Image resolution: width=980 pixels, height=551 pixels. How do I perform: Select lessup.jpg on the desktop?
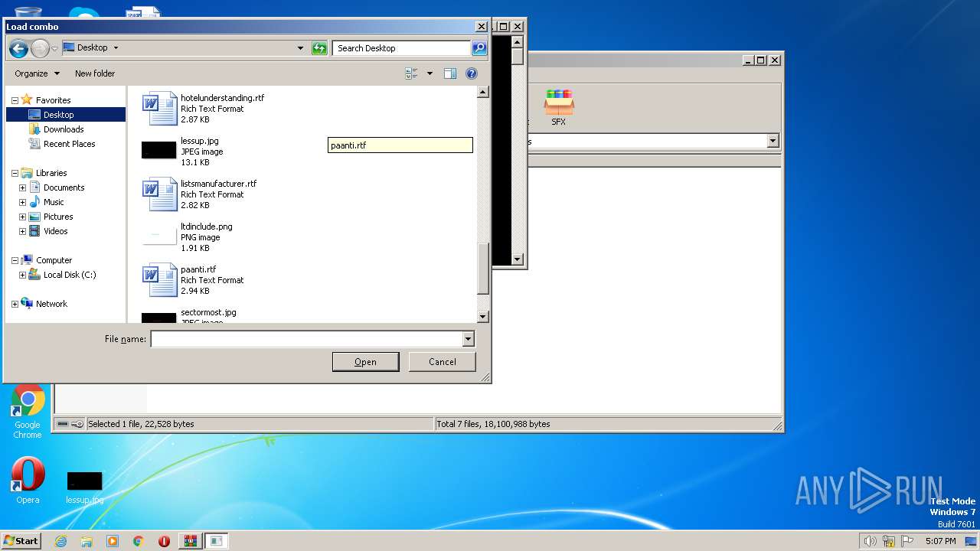point(84,487)
